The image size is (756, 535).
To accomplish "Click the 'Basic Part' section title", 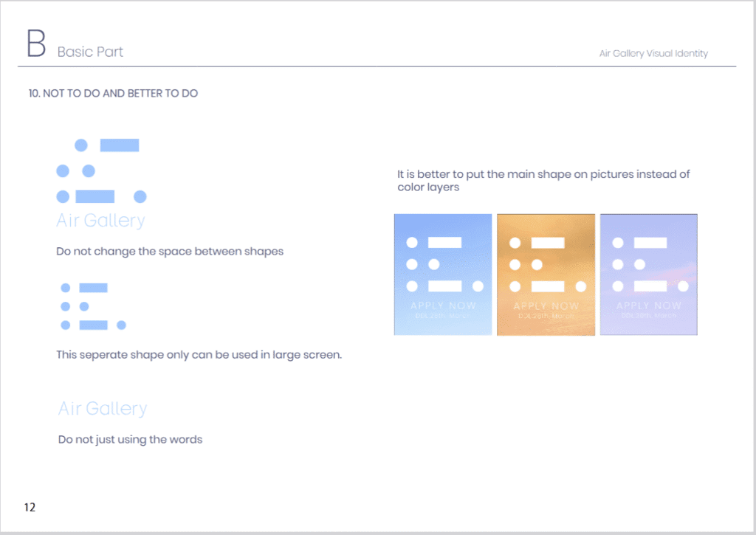I will point(90,52).
